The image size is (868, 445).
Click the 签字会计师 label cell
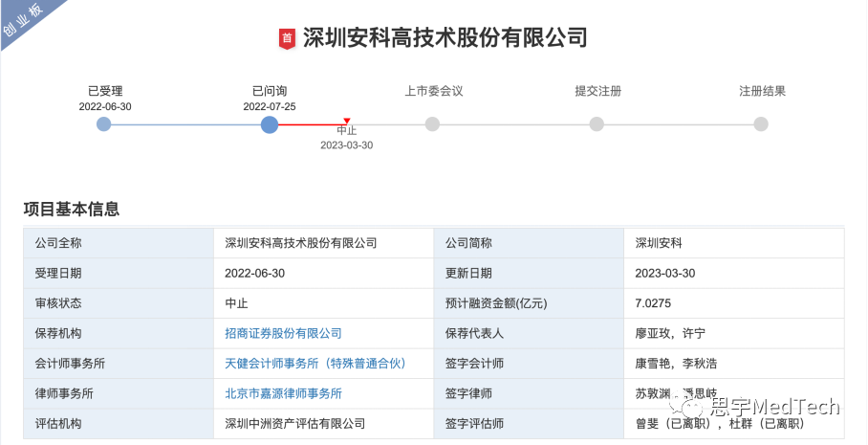pos(529,364)
